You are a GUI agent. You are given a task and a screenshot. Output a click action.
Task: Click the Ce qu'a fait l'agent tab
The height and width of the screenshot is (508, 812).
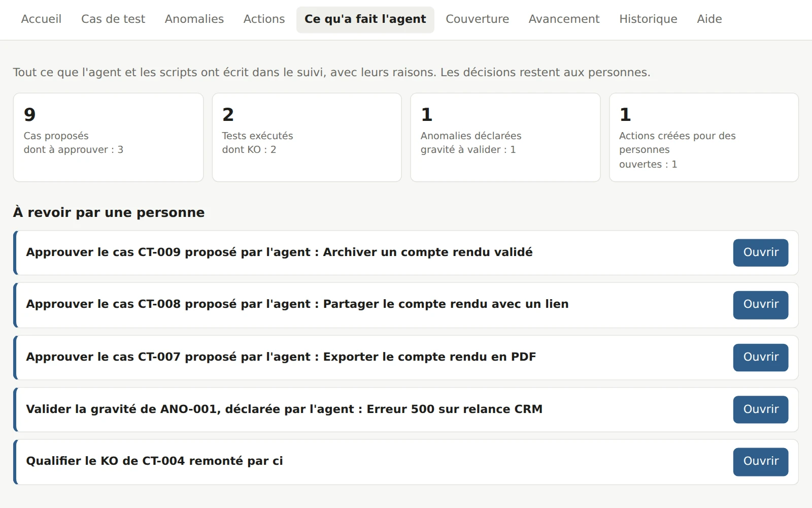point(365,19)
